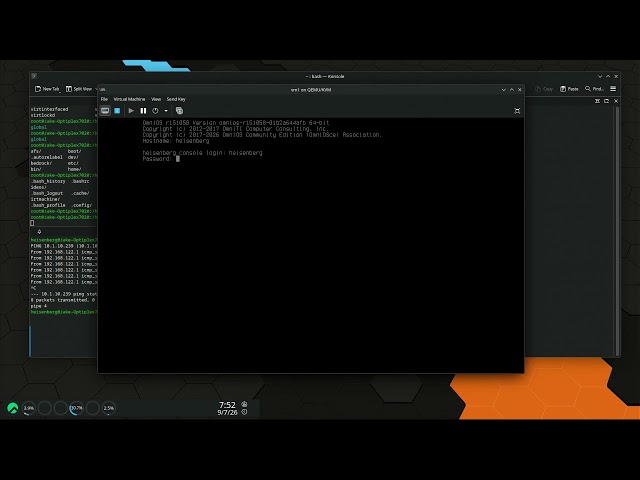Pause the virtual machine
Image resolution: width=640 pixels, height=480 pixels.
pyautogui.click(x=143, y=111)
